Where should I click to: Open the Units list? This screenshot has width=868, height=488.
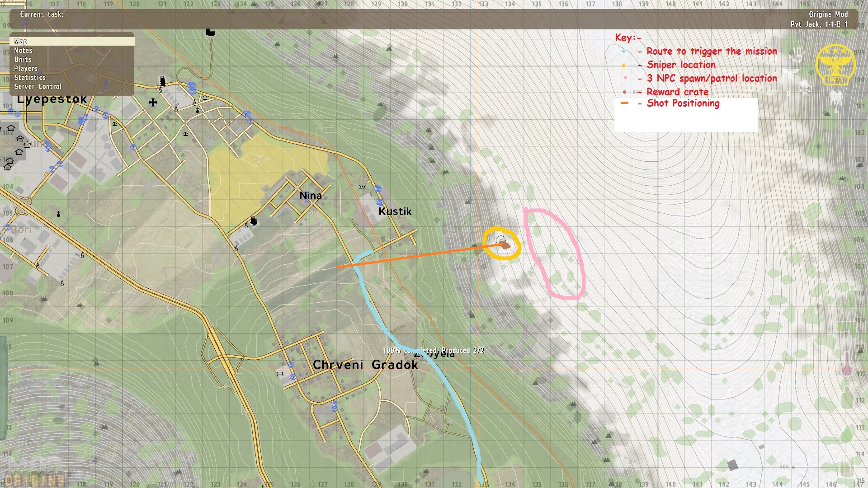coord(23,60)
